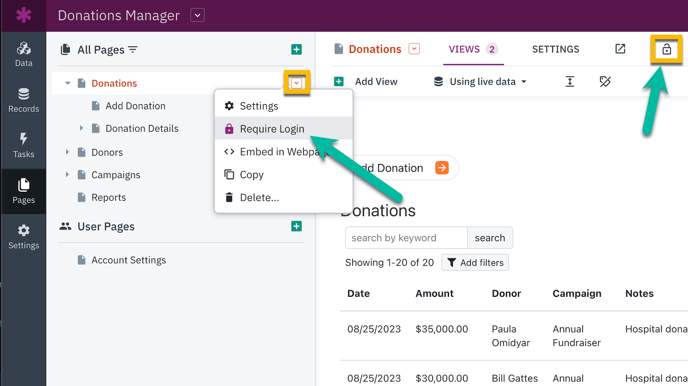
Task: Select the Reports page
Action: (108, 197)
